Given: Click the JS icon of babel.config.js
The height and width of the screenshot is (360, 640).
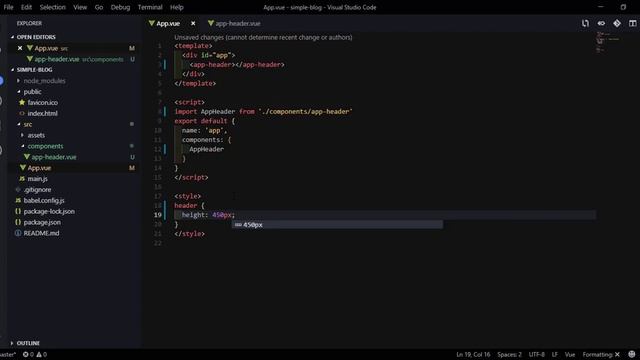Looking at the screenshot, I should [x=18, y=200].
